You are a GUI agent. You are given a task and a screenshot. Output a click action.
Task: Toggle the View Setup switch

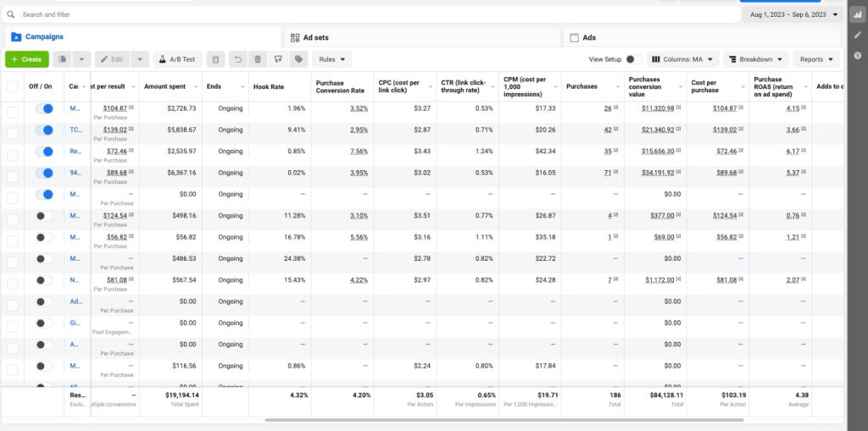point(632,59)
